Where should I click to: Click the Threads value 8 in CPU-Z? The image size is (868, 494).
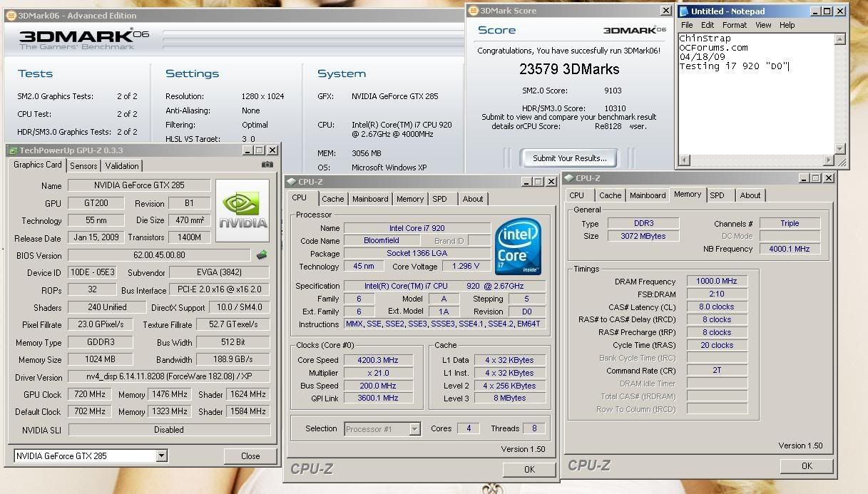pyautogui.click(x=534, y=428)
